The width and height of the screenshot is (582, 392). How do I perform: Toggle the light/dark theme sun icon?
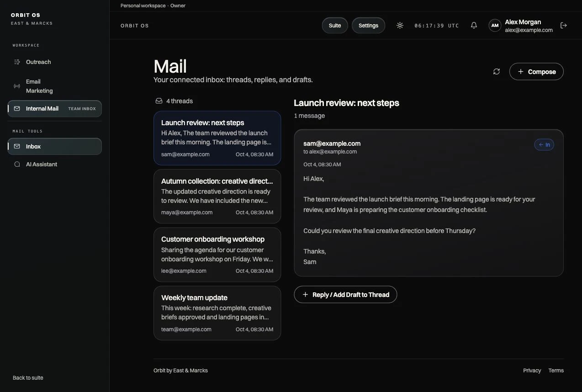pyautogui.click(x=400, y=26)
